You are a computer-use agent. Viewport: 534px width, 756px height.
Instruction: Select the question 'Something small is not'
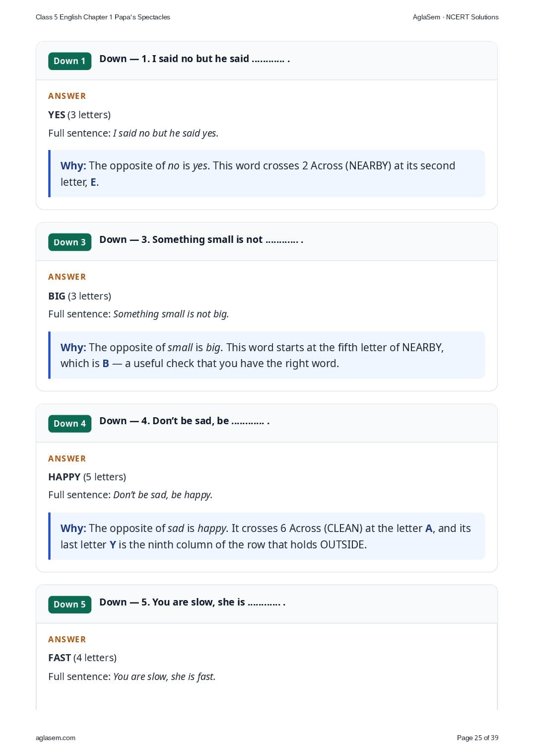[x=201, y=240]
